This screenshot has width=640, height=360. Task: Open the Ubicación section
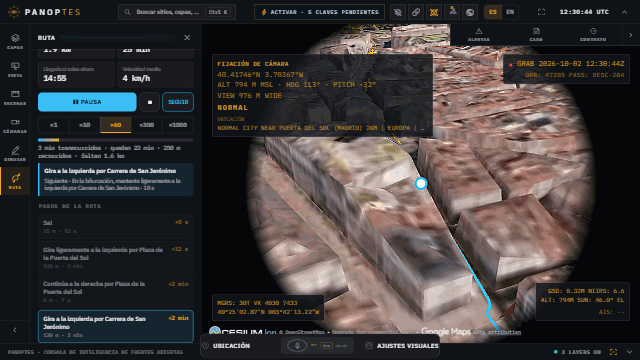pyautogui.click(x=226, y=346)
